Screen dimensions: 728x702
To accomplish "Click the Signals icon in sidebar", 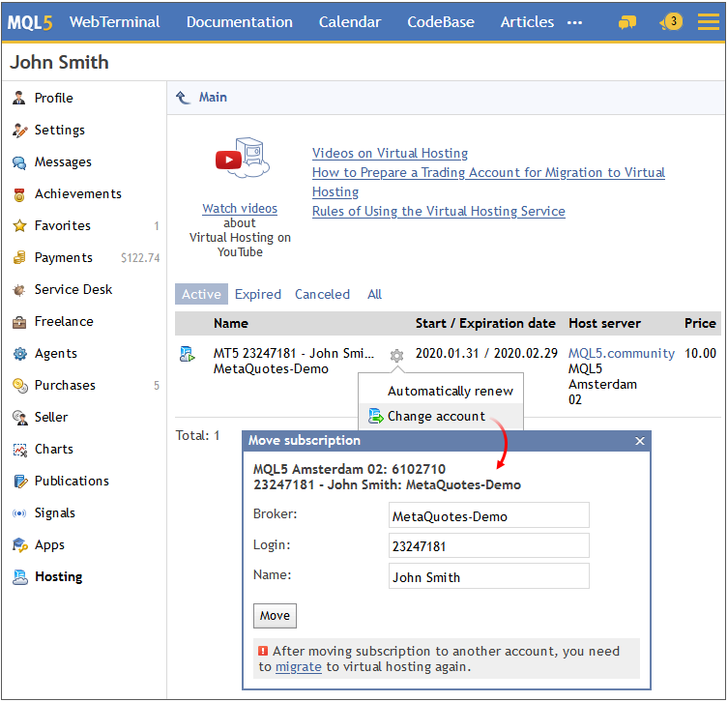I will [19, 513].
